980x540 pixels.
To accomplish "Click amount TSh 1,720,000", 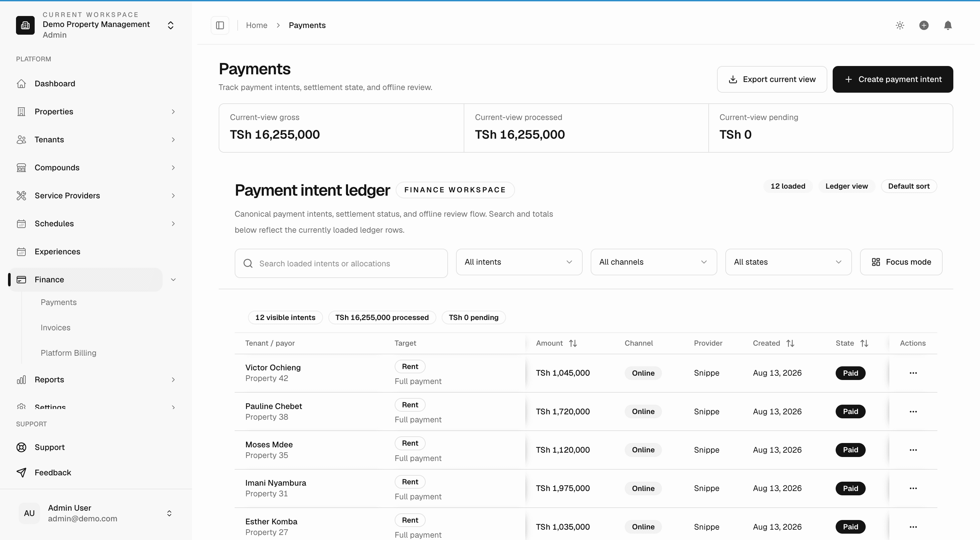I will [563, 411].
